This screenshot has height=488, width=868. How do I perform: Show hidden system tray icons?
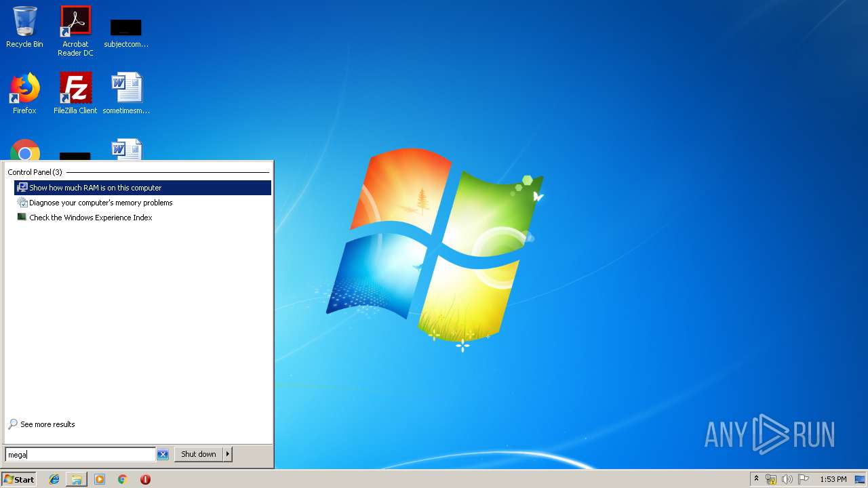coord(757,479)
